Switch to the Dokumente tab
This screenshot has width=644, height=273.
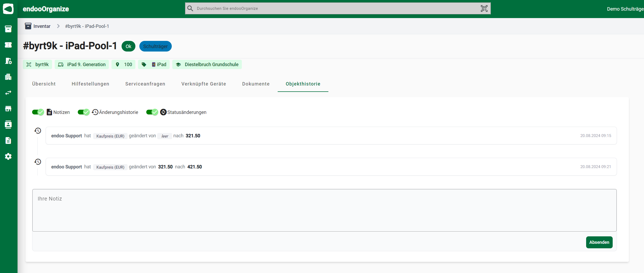256,84
